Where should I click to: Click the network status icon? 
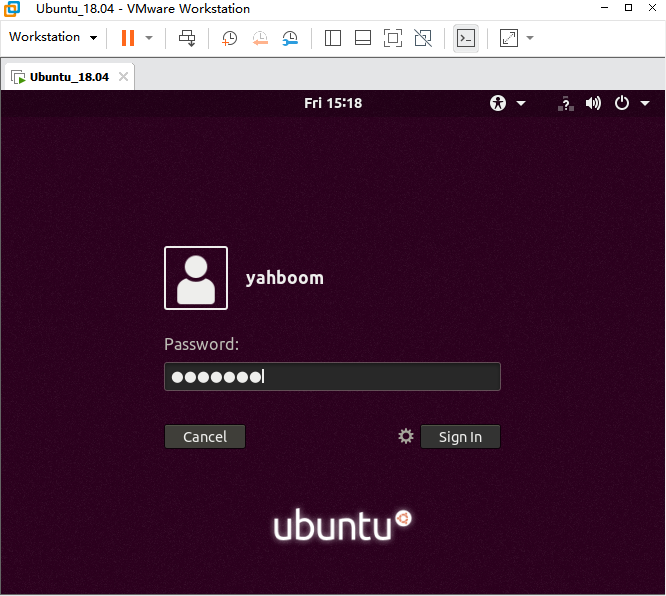coord(566,104)
